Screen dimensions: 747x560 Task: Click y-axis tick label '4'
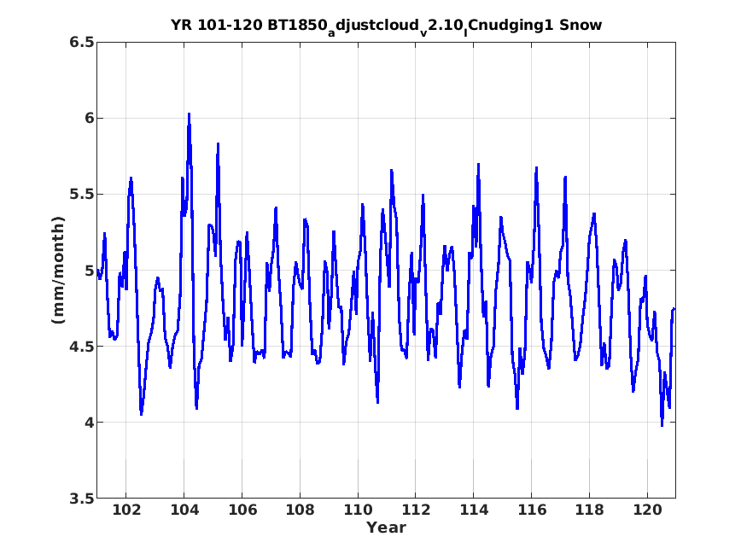90,423
